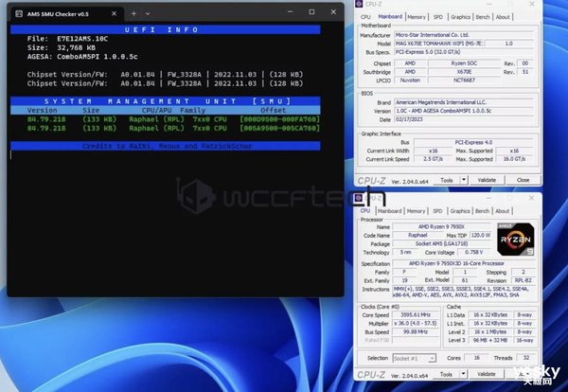
Task: Click the Ryzen 9 logo in CPU-Z
Action: click(x=516, y=240)
